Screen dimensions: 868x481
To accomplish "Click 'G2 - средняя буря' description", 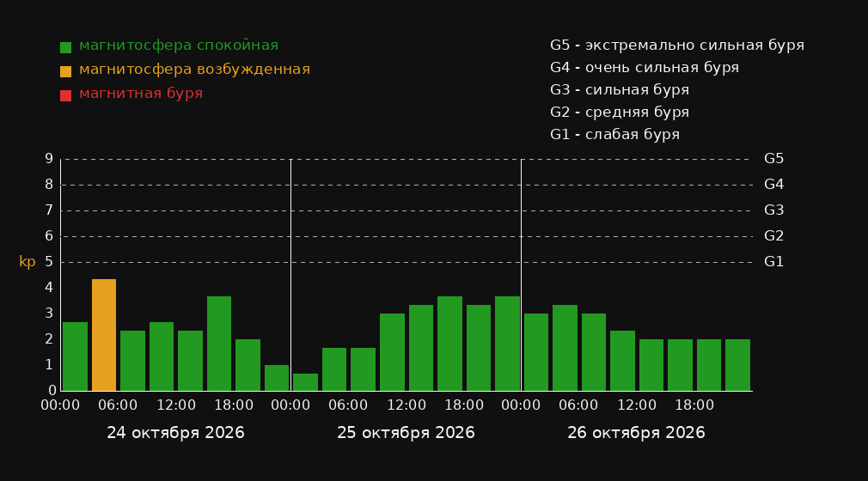I will pyautogui.click(x=620, y=113).
